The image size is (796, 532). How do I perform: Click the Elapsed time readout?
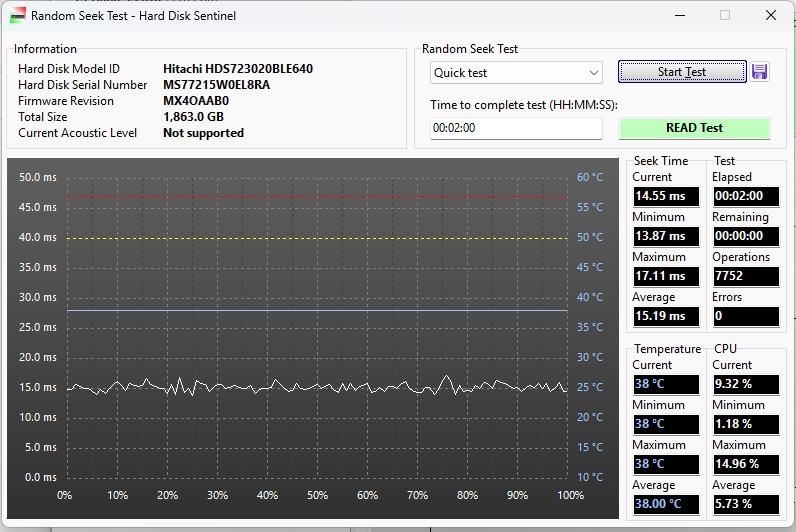[745, 196]
